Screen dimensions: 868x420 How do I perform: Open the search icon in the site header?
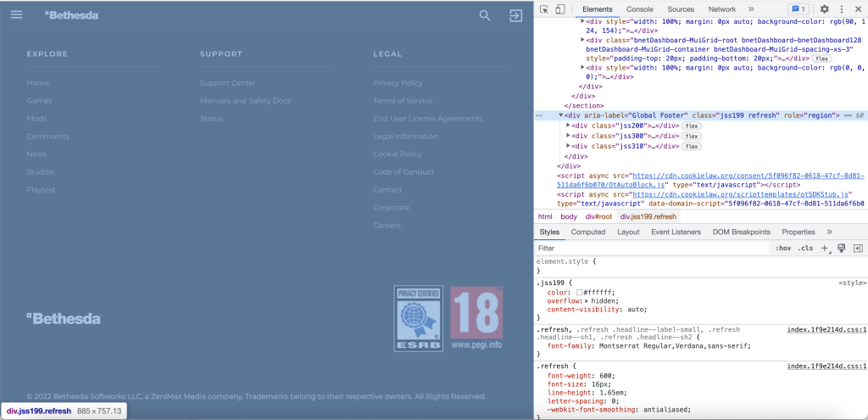coord(485,15)
